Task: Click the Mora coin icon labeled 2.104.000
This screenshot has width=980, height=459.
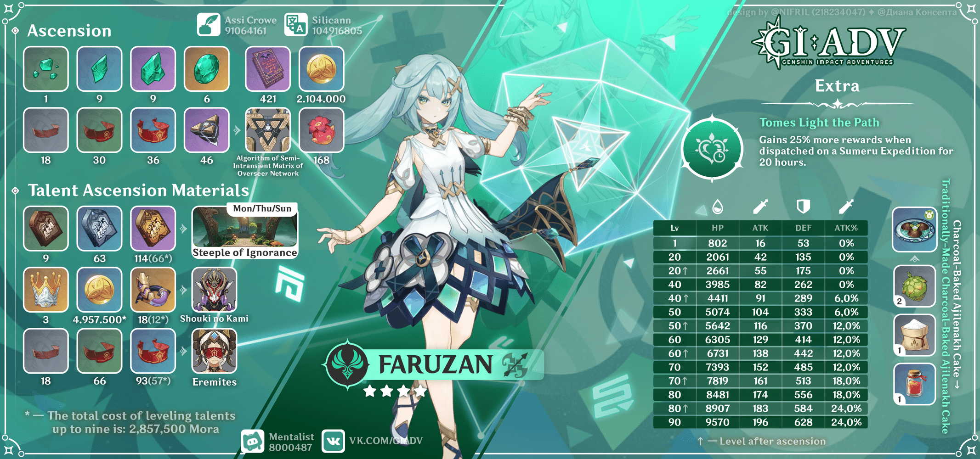Action: (321, 69)
